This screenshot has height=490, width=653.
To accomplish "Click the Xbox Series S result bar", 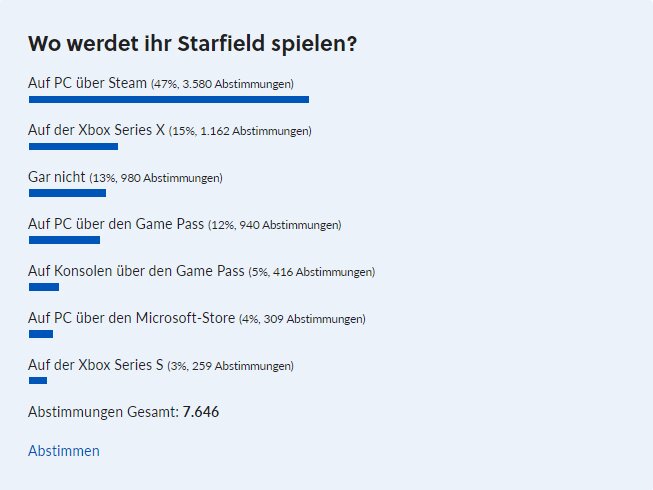I will (38, 381).
